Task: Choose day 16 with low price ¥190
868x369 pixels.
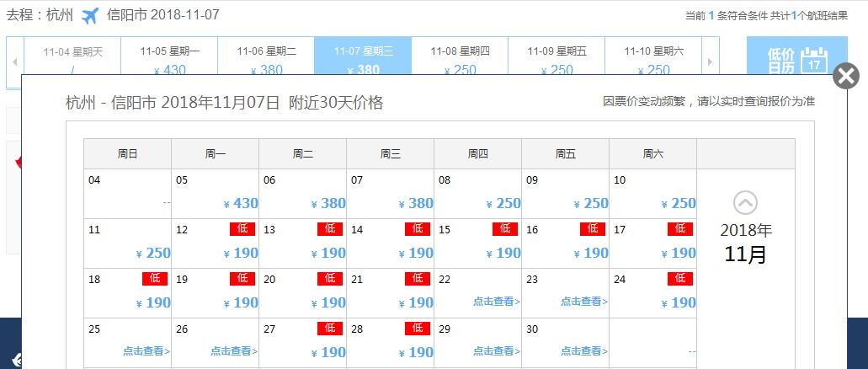Action: click(565, 243)
